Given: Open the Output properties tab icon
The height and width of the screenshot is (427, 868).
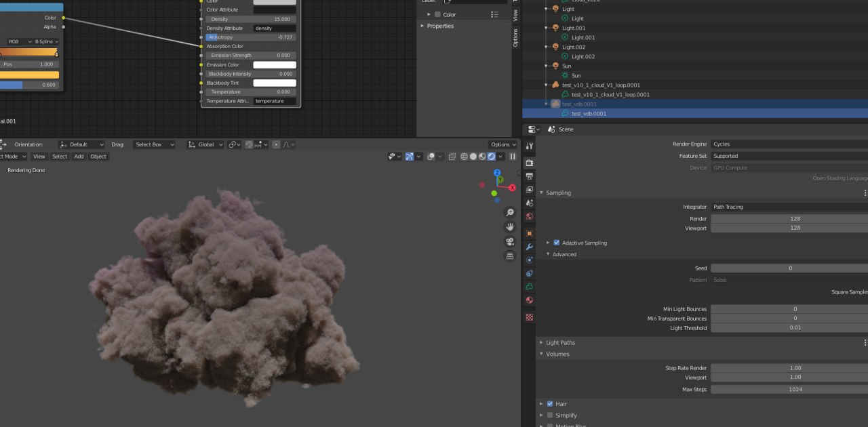Looking at the screenshot, I should 530,176.
